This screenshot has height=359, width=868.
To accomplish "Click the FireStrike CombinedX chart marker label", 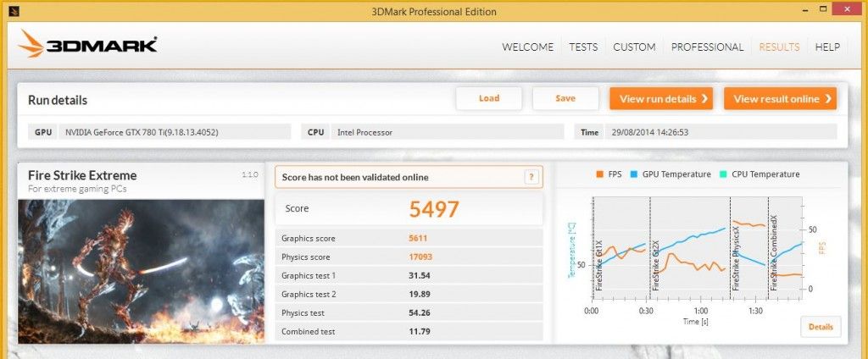I will click(x=775, y=253).
